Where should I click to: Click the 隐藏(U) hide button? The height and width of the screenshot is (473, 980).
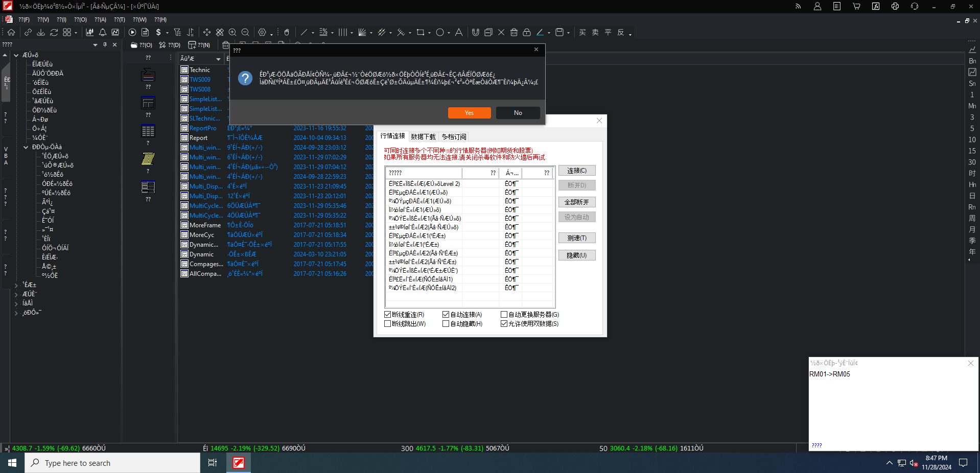click(x=577, y=255)
